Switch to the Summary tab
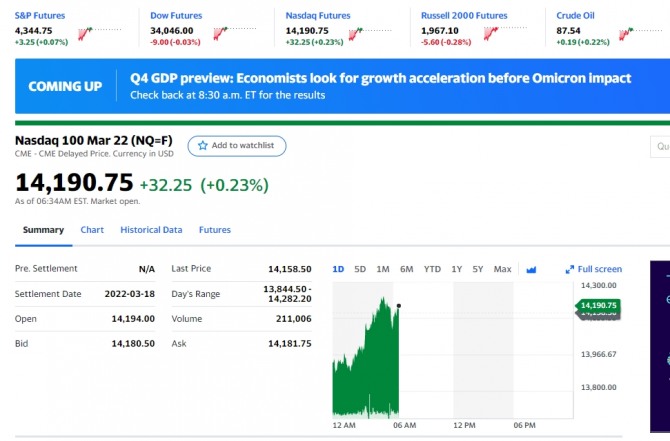This screenshot has width=670, height=441. pyautogui.click(x=43, y=230)
